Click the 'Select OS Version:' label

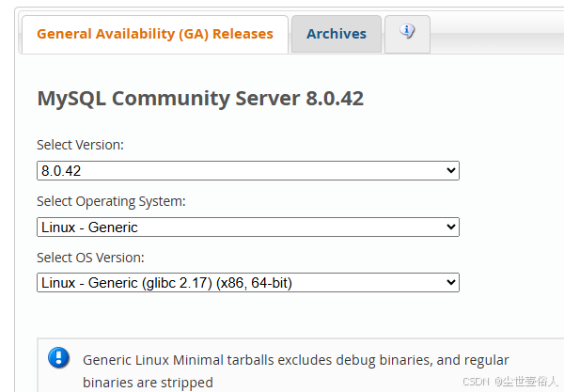[90, 258]
